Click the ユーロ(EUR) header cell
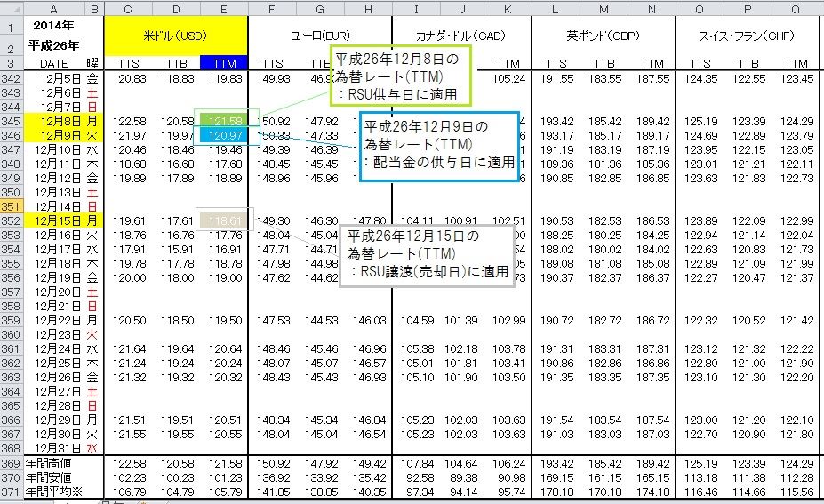The width and height of the screenshot is (824, 504). (x=320, y=36)
